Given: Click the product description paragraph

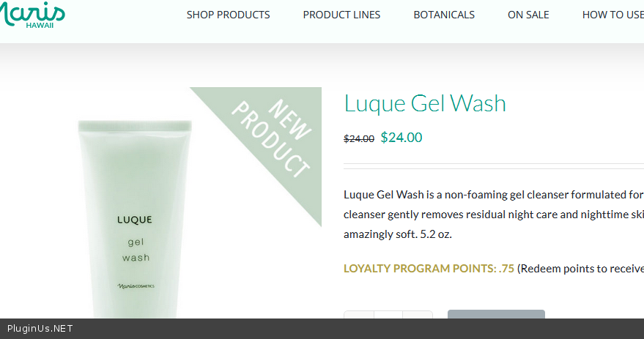Looking at the screenshot, I should coord(494,215).
